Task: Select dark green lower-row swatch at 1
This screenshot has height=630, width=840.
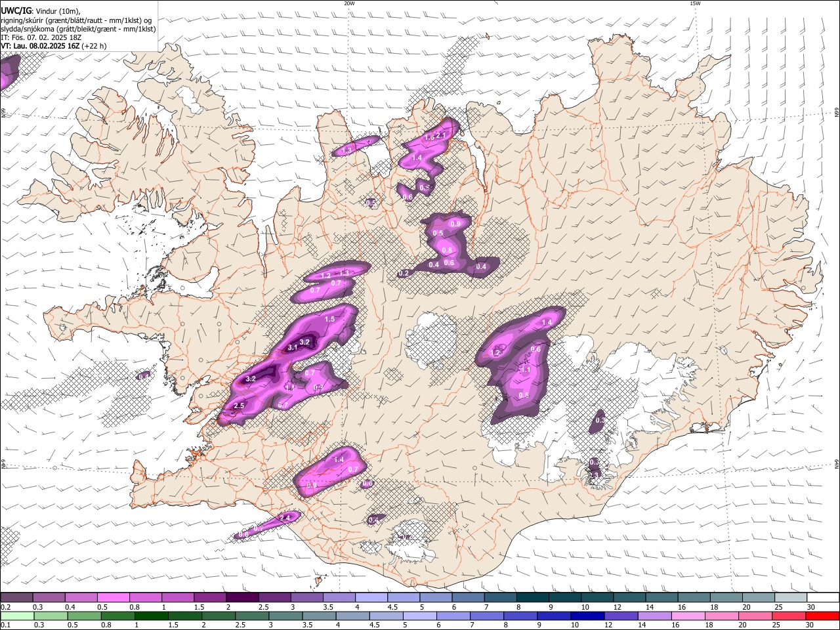Action: coord(151,616)
